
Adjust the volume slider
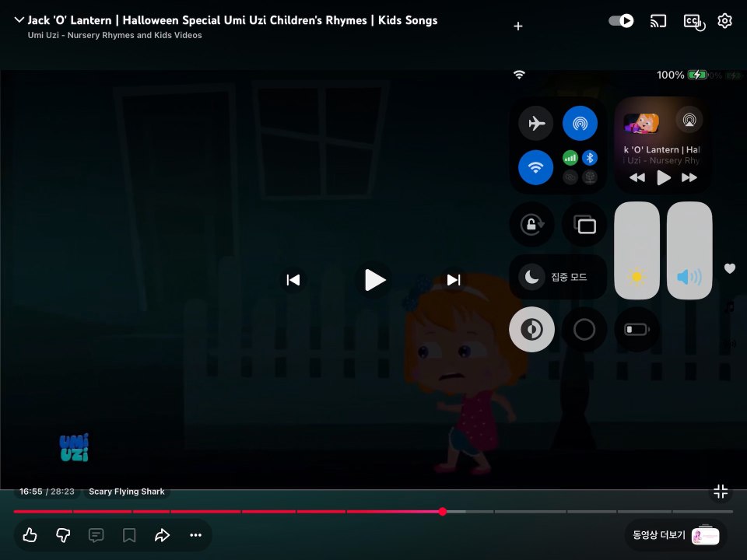(x=689, y=250)
